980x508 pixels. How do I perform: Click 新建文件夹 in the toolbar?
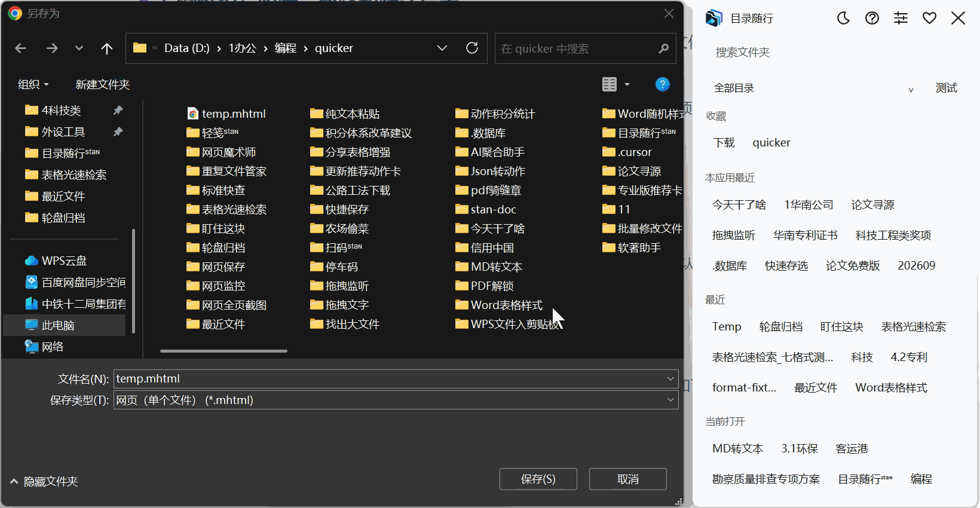(103, 84)
